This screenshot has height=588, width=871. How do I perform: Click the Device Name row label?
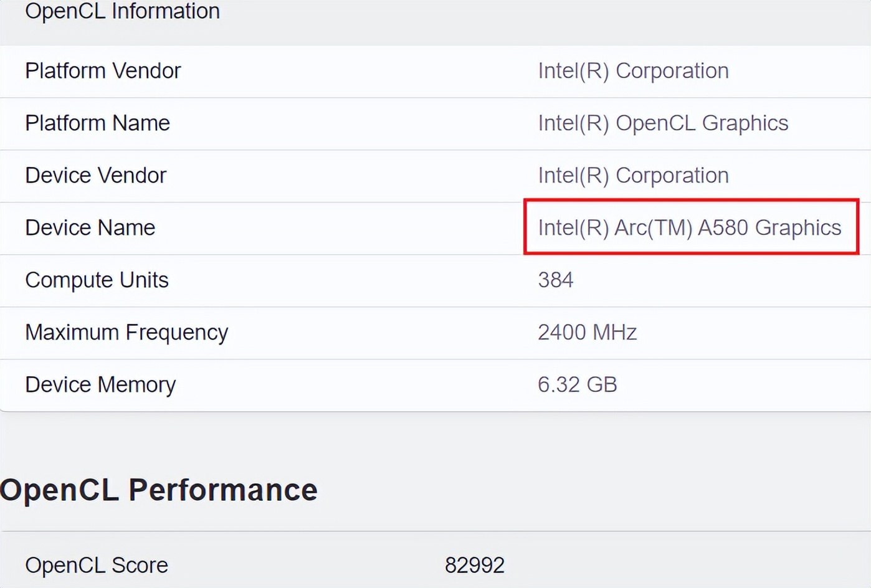90,228
